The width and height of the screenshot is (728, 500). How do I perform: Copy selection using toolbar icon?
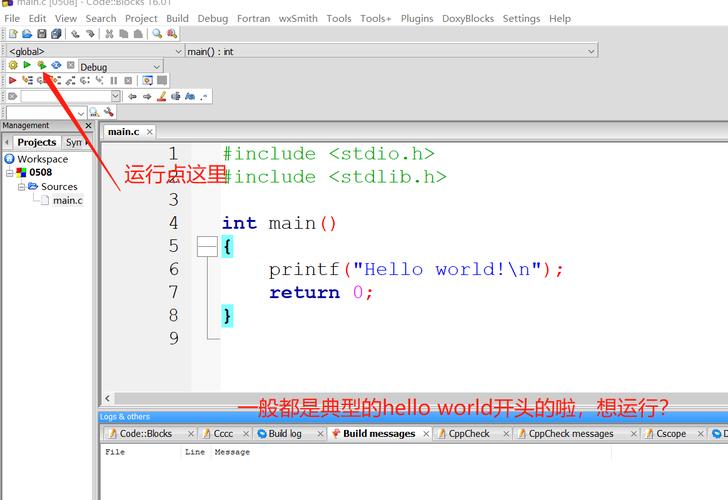124,34
